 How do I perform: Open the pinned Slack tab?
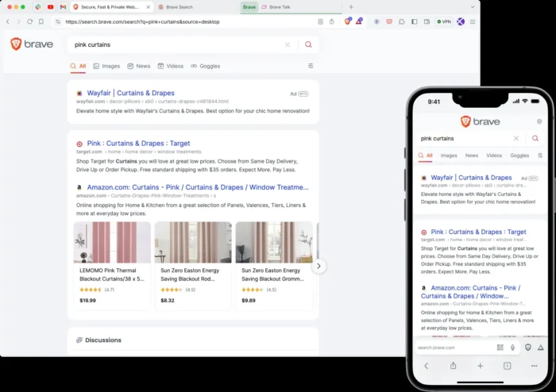[x=38, y=6]
